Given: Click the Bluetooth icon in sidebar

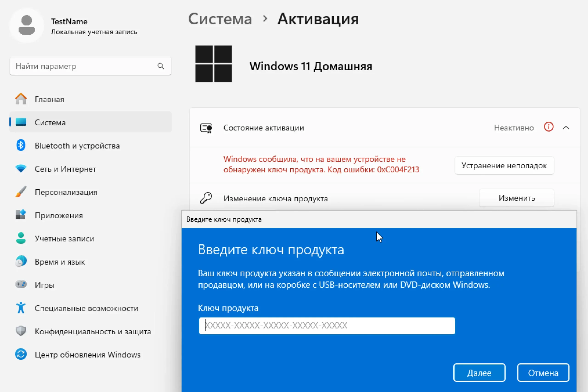Looking at the screenshot, I should [x=21, y=145].
